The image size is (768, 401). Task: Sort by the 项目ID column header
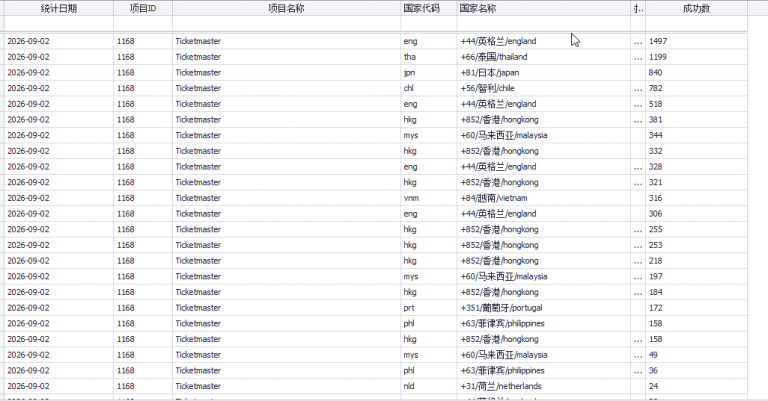click(143, 8)
